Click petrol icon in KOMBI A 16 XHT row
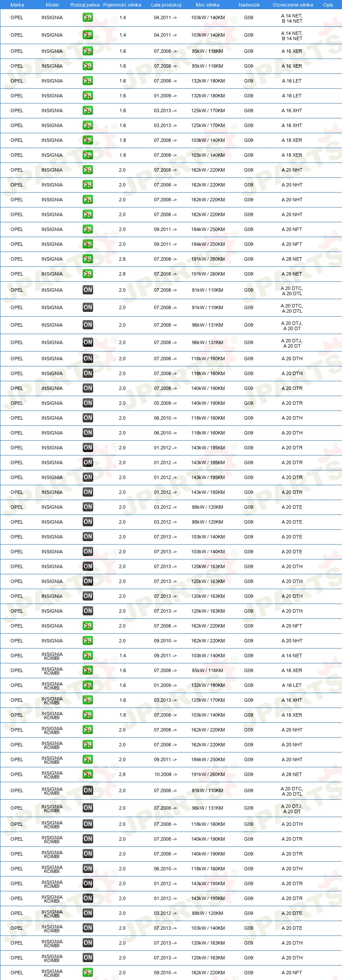This screenshot has width=342, height=980. point(87,700)
